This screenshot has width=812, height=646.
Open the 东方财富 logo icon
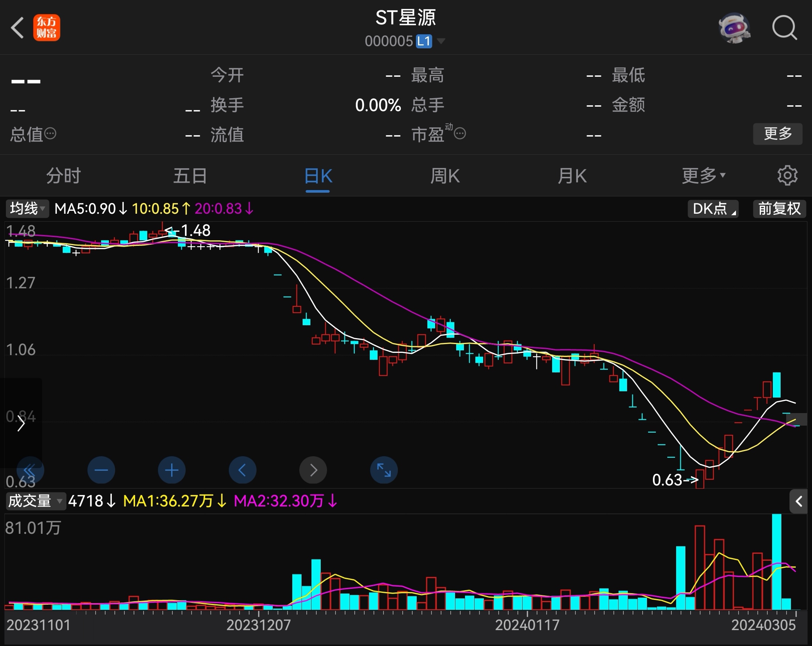coord(47,28)
